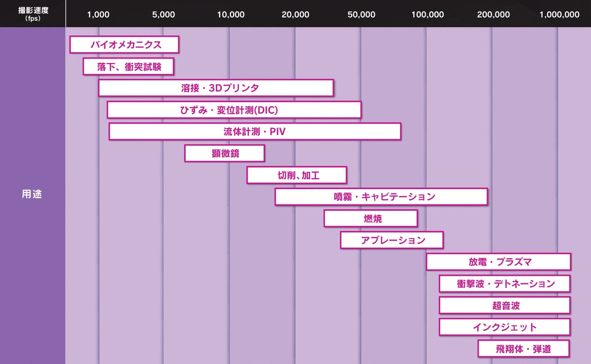Click the 20,000 fps header label

[x=295, y=15]
